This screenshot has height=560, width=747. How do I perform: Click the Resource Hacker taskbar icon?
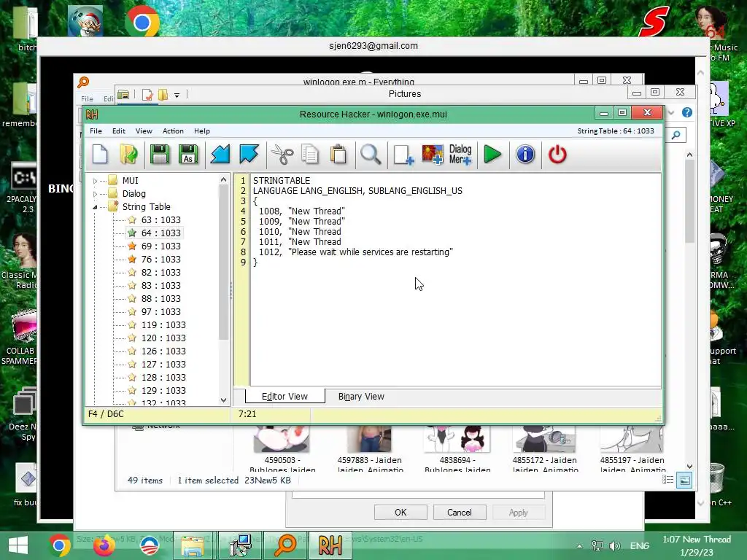coord(330,545)
